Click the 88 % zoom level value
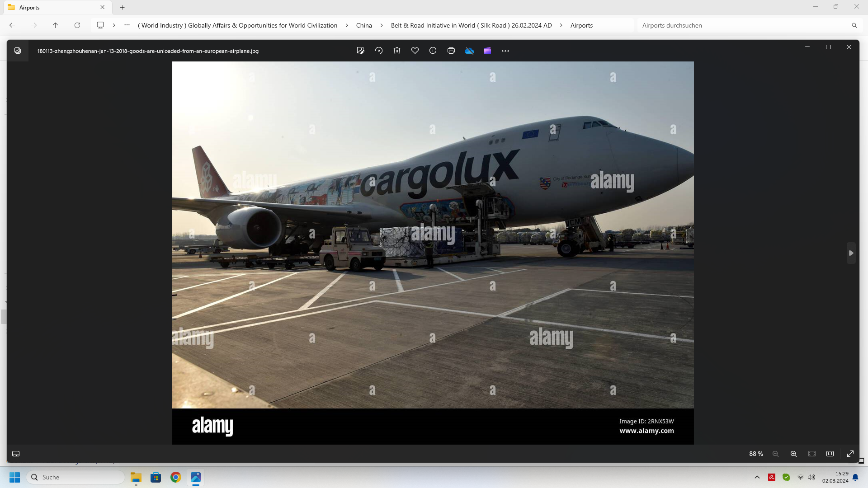Viewport: 868px width, 488px height. pyautogui.click(x=756, y=454)
